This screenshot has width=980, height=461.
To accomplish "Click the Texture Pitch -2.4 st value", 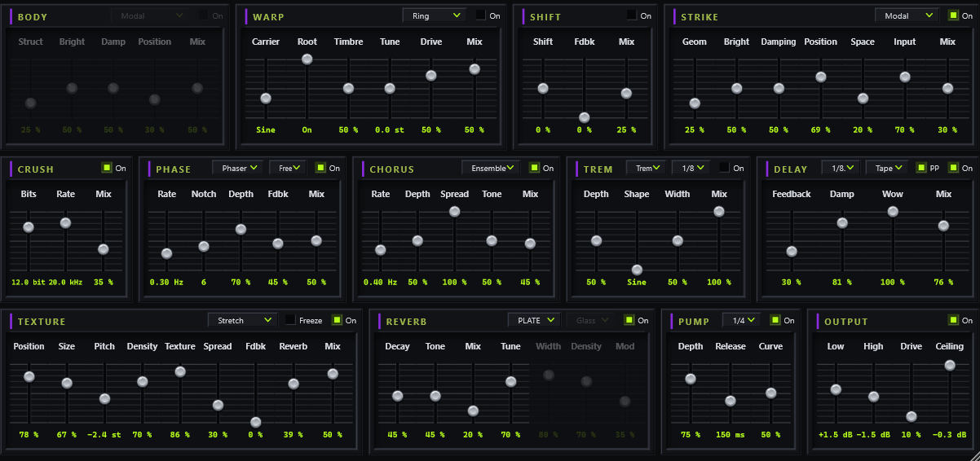I will click(x=104, y=435).
